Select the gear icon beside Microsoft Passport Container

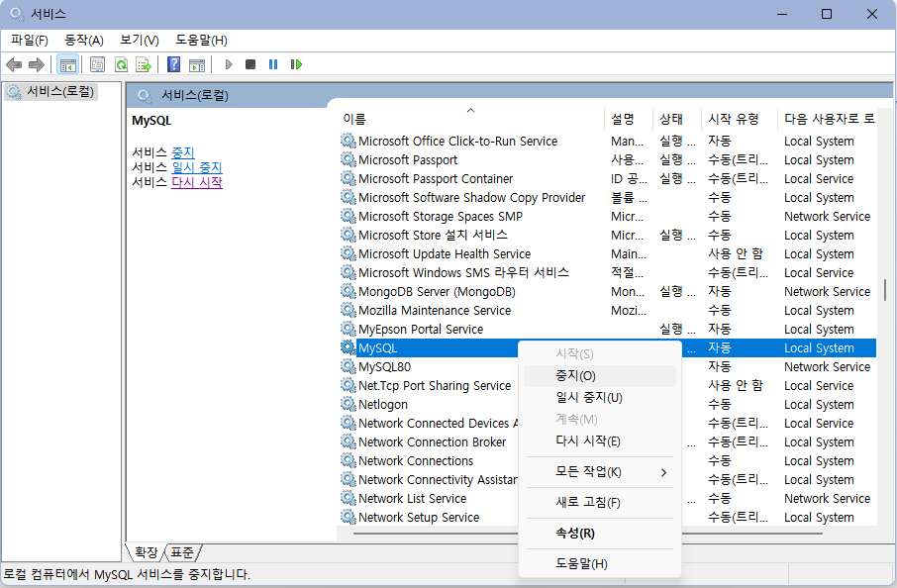point(348,178)
